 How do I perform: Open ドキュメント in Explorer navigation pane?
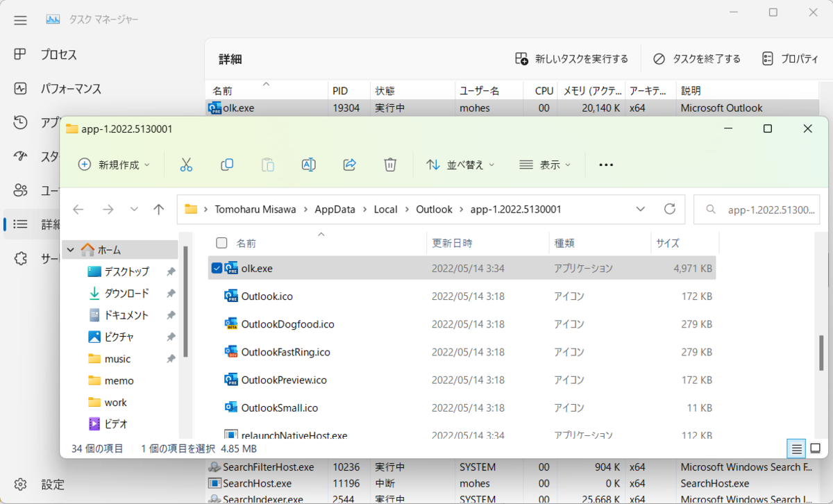click(x=120, y=315)
